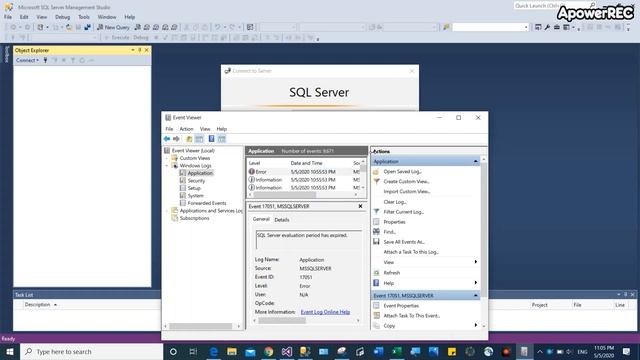Click the Refresh icon in Actions pane

click(x=376, y=272)
